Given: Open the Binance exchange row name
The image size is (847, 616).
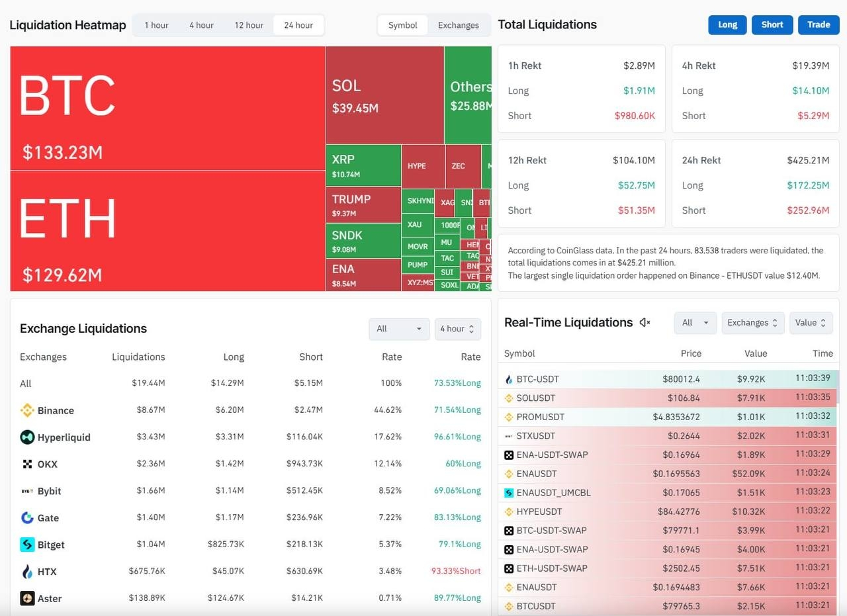Looking at the screenshot, I should pyautogui.click(x=56, y=410).
